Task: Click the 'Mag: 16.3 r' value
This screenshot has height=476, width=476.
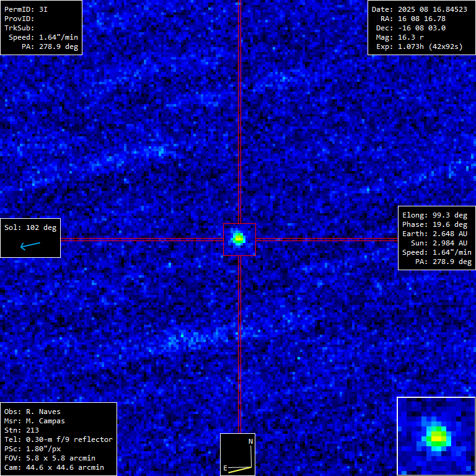Action: (400, 37)
